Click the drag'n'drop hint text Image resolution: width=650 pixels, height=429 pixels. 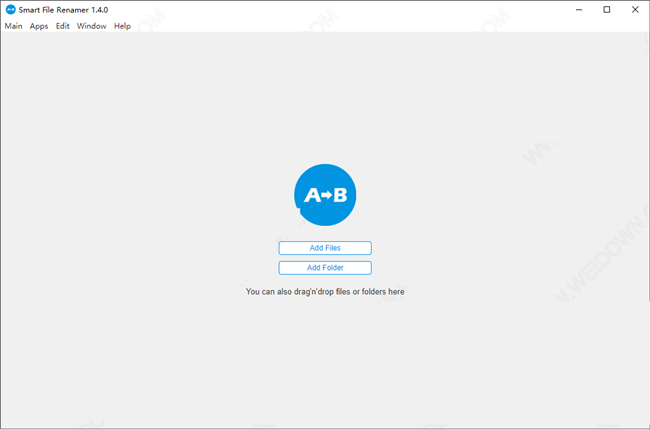(325, 292)
